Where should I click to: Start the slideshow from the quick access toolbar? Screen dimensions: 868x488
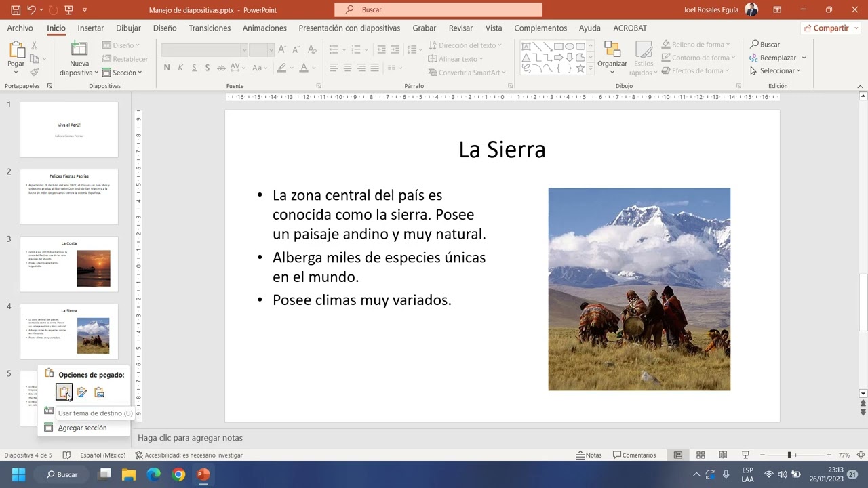coord(70,10)
